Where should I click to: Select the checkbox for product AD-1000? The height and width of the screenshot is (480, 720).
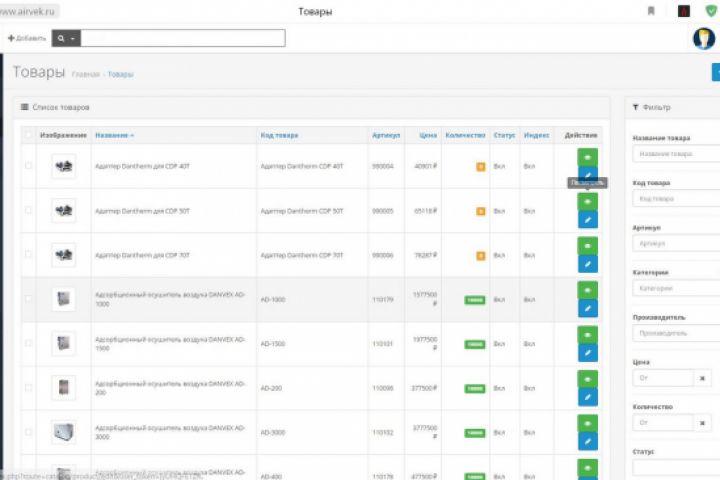tap(28, 299)
